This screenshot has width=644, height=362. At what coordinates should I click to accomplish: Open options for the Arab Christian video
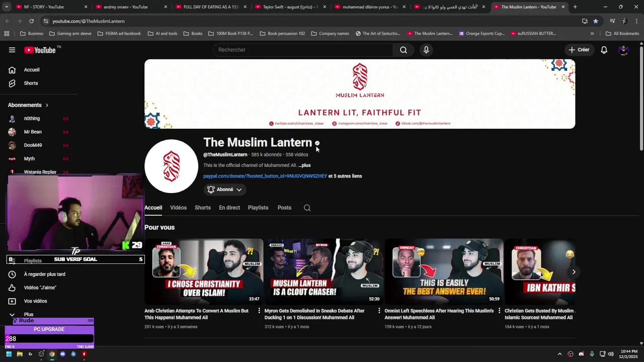click(x=259, y=311)
